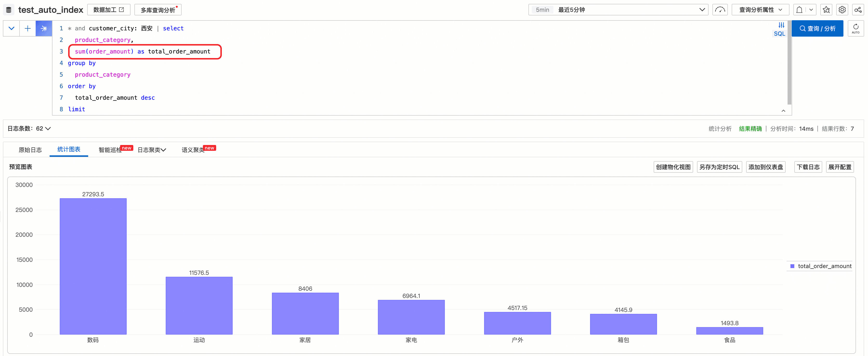Select the 统计图表 tab
The height and width of the screenshot is (356, 868).
pyautogui.click(x=69, y=149)
